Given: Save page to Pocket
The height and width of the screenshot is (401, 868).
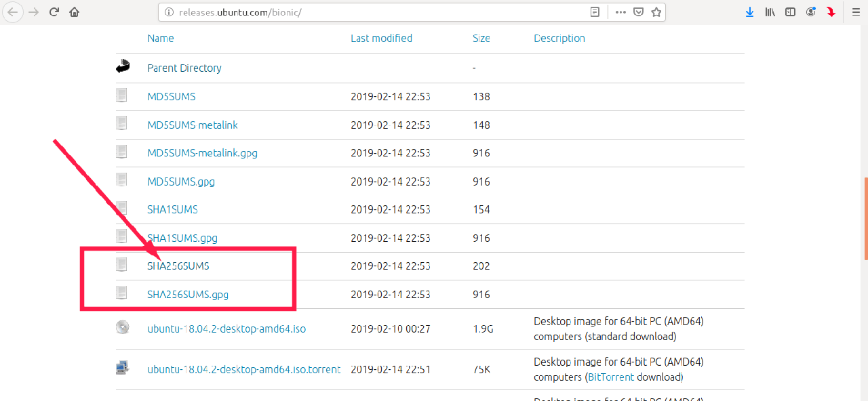Looking at the screenshot, I should pos(638,12).
